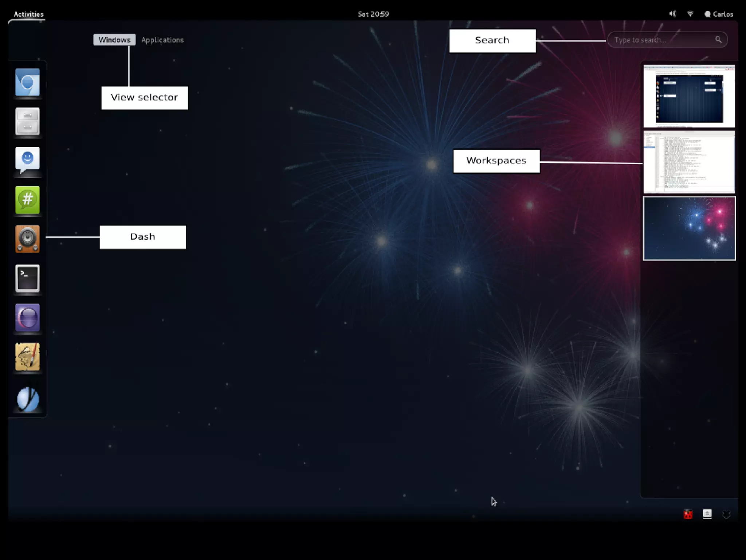Switch to the fireworks wallpaper workspace thumbnail

click(x=689, y=228)
